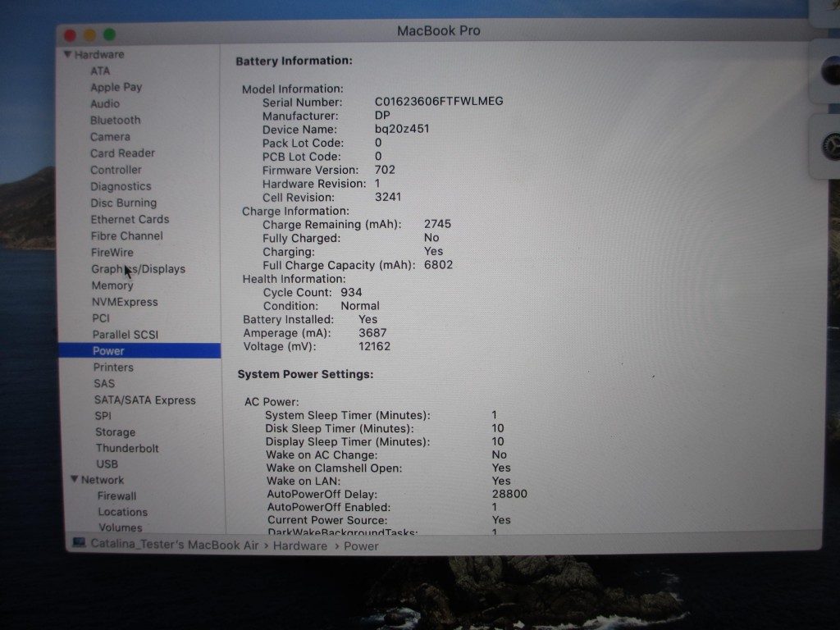Zoom the window with green button

pos(109,34)
